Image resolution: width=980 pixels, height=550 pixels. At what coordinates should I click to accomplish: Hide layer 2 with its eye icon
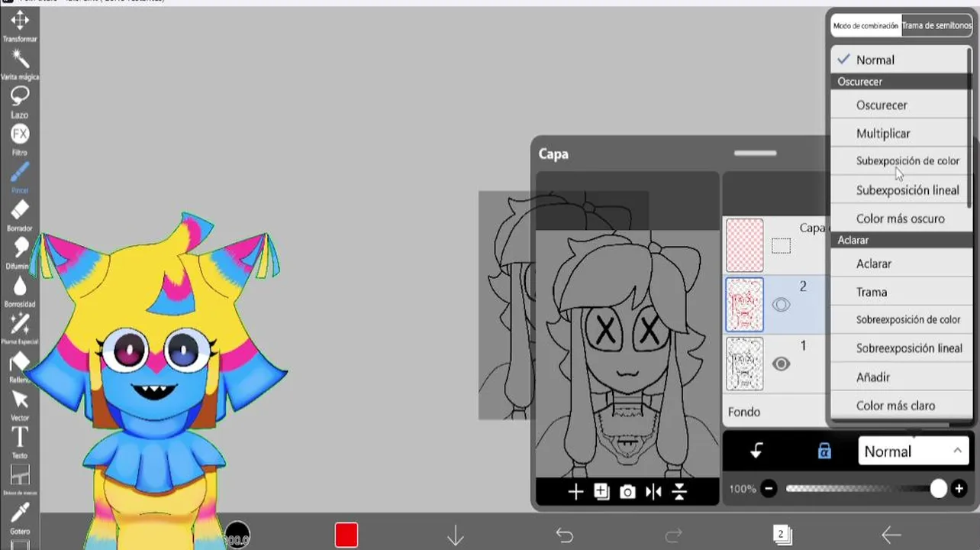coord(781,305)
